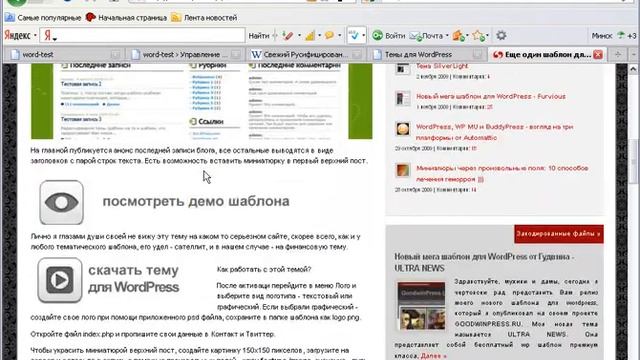Switch to 'Темы для WordPress' tab
This screenshot has height=360, width=640.
click(x=427, y=54)
